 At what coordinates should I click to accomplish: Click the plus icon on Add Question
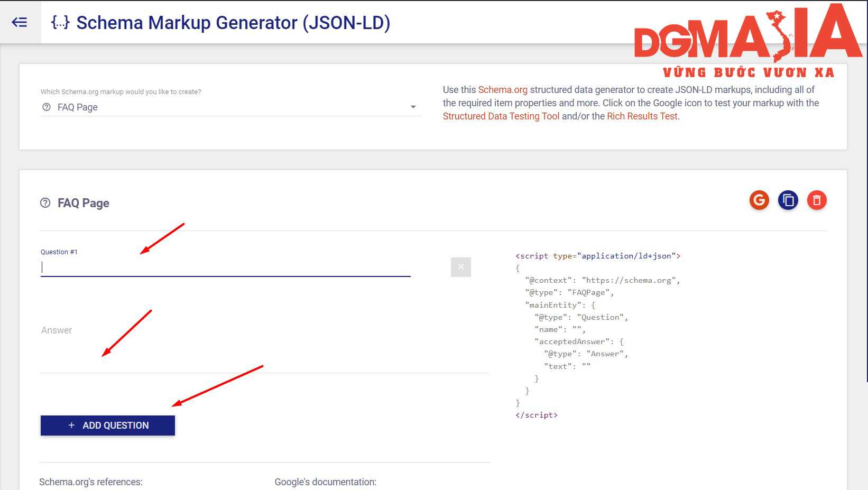click(72, 425)
